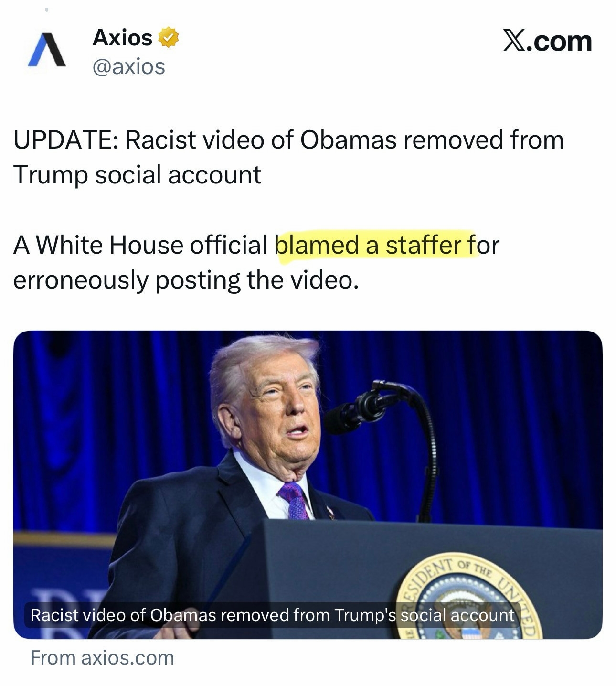Select the Axios display name

pos(122,38)
